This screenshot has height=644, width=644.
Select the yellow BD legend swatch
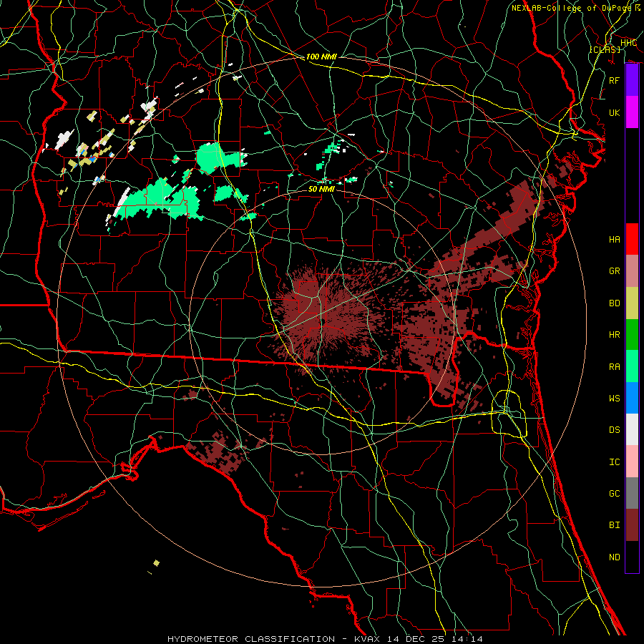coord(632,303)
